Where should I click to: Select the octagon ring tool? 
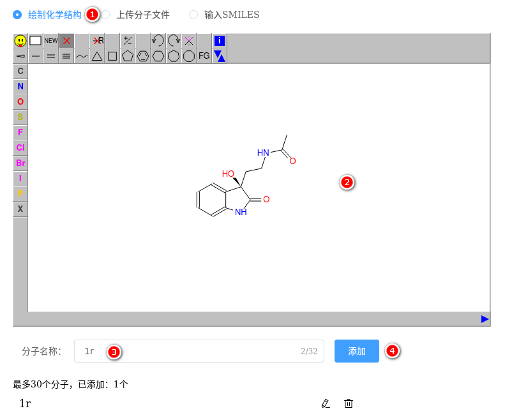pos(189,56)
